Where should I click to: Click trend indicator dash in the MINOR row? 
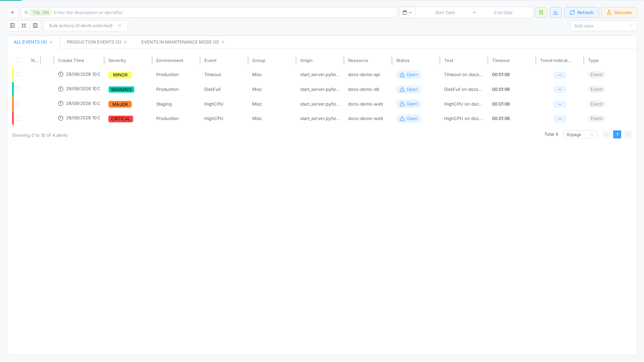560,75
